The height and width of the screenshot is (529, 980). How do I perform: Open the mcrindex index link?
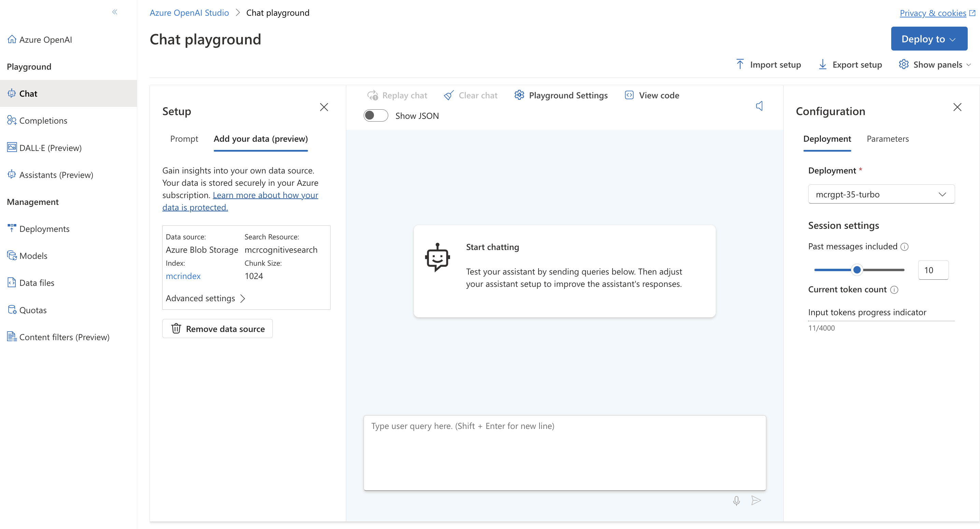[183, 276]
